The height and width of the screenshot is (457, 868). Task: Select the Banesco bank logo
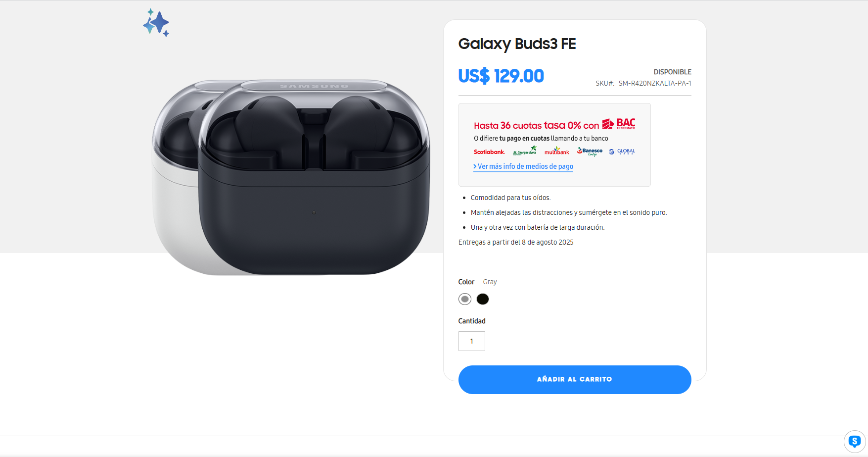pyautogui.click(x=590, y=152)
